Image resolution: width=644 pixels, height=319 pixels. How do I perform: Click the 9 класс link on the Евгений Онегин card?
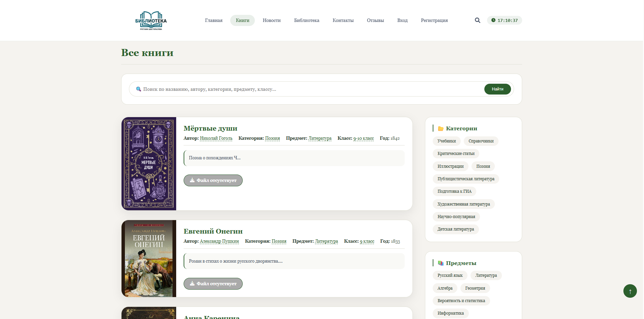tap(367, 241)
